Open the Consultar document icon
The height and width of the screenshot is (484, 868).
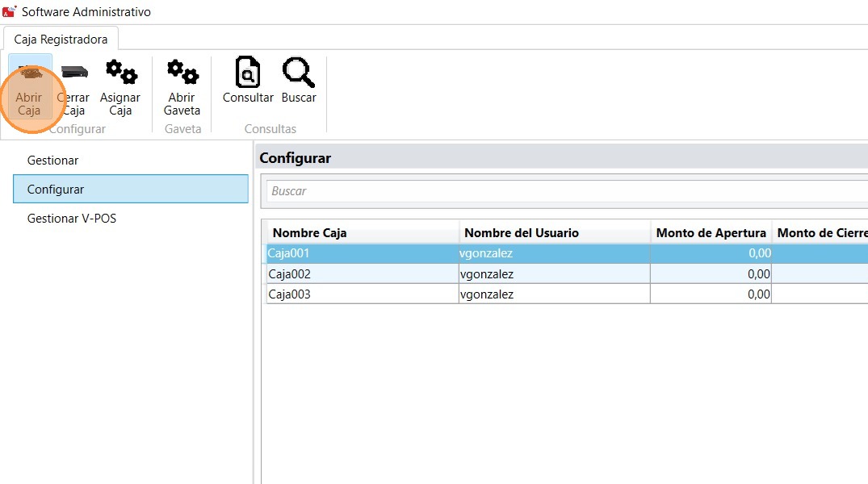(x=248, y=73)
